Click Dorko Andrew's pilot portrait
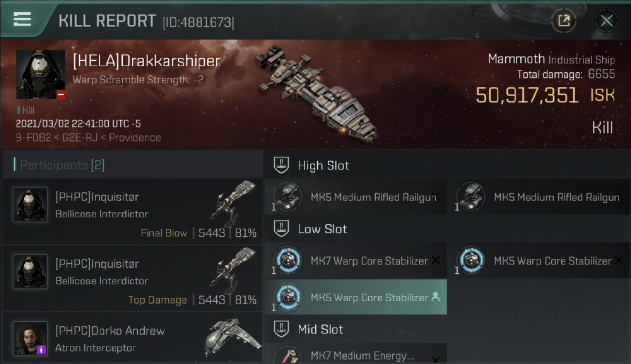Viewport: 631px width, 364px height. tap(30, 338)
